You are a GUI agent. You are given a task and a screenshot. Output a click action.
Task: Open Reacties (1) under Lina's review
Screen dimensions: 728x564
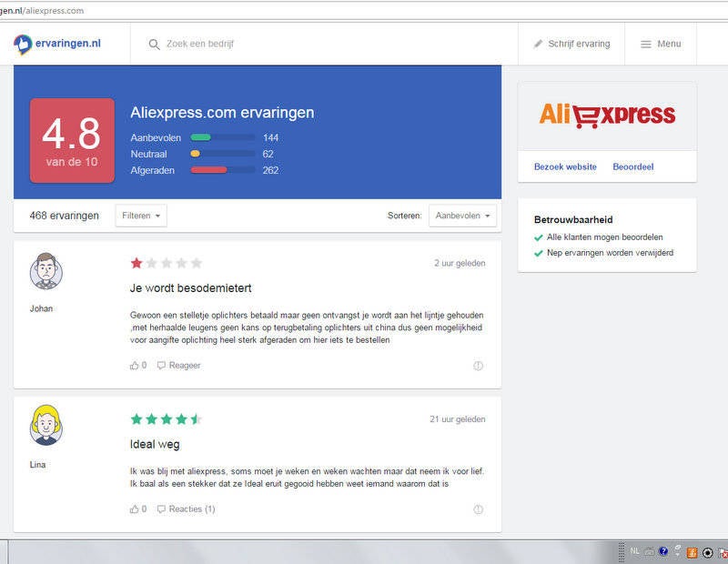click(x=192, y=509)
